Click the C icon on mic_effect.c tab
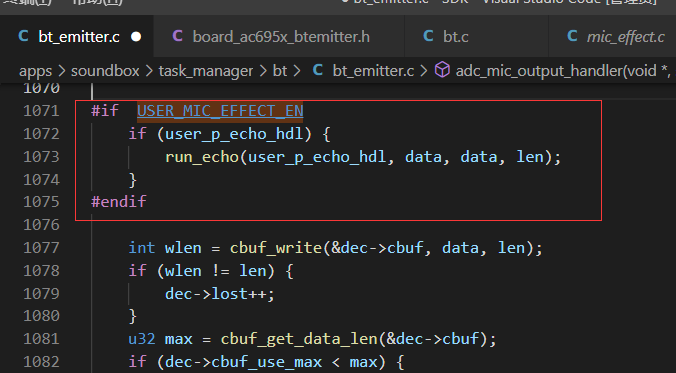The height and width of the screenshot is (373, 676). 572,36
